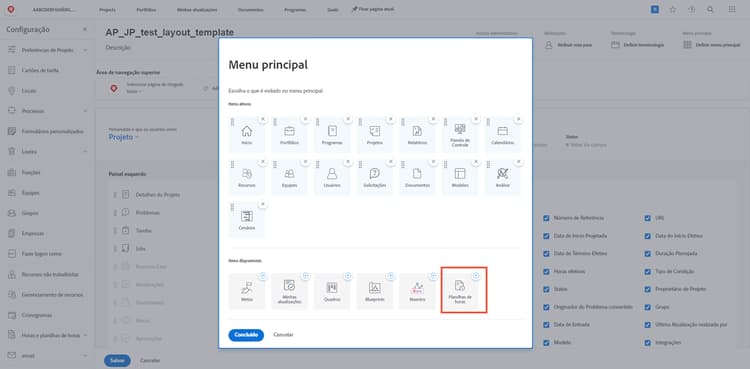Open Minhas atualizações in top navigation
This screenshot has width=750, height=369.
click(197, 10)
